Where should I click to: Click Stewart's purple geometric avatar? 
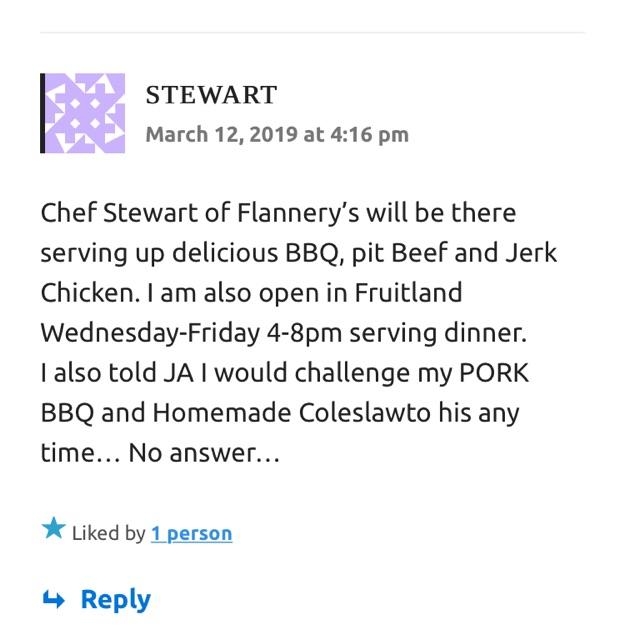coord(86,113)
